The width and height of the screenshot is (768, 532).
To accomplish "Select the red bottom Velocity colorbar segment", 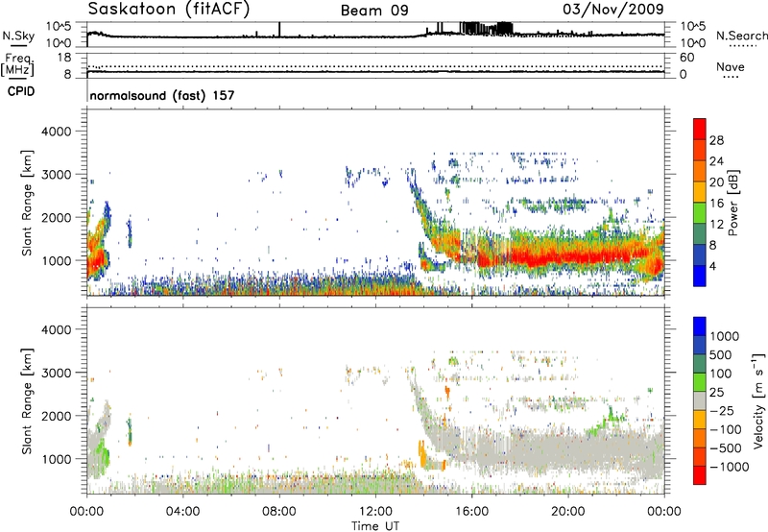I will tap(700, 475).
